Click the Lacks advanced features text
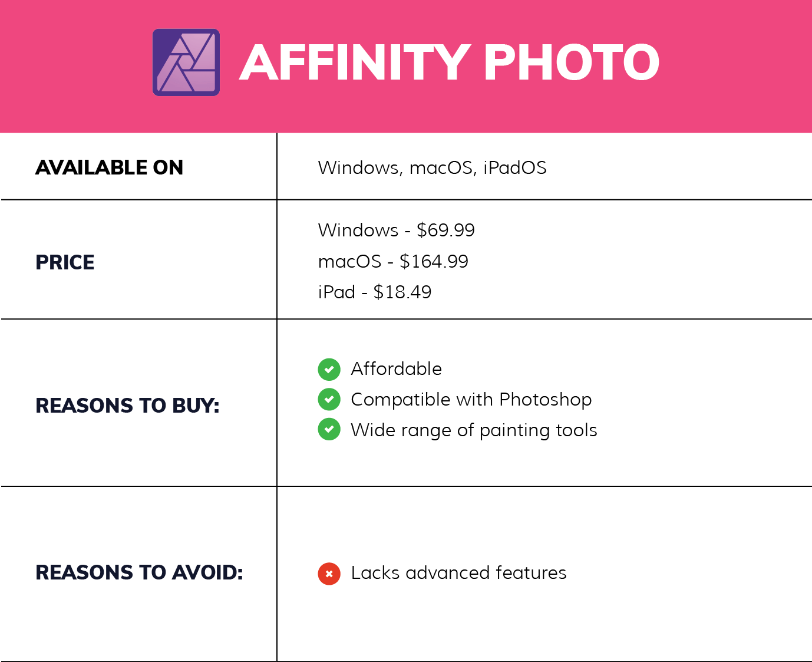The height and width of the screenshot is (662, 812). pos(458,572)
